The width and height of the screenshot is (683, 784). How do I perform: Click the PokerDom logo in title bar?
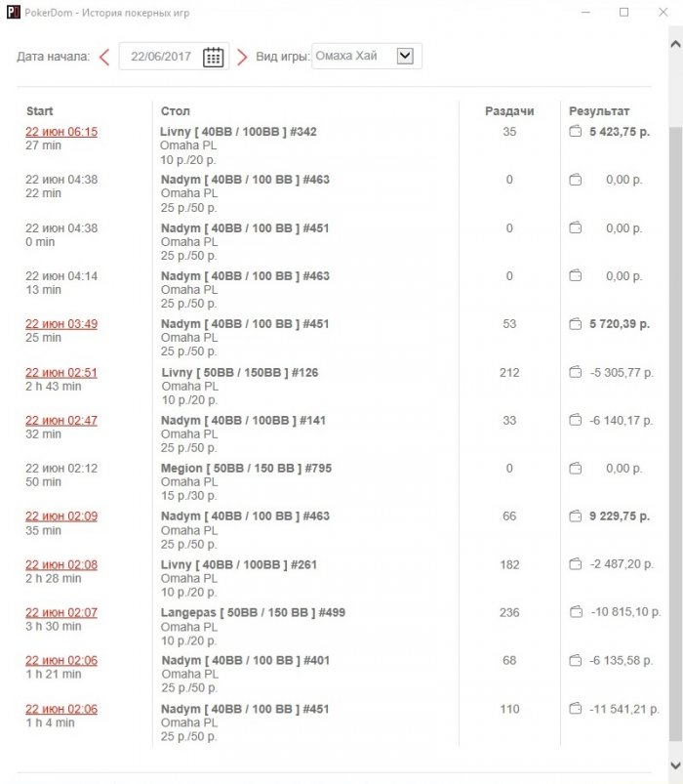click(13, 12)
